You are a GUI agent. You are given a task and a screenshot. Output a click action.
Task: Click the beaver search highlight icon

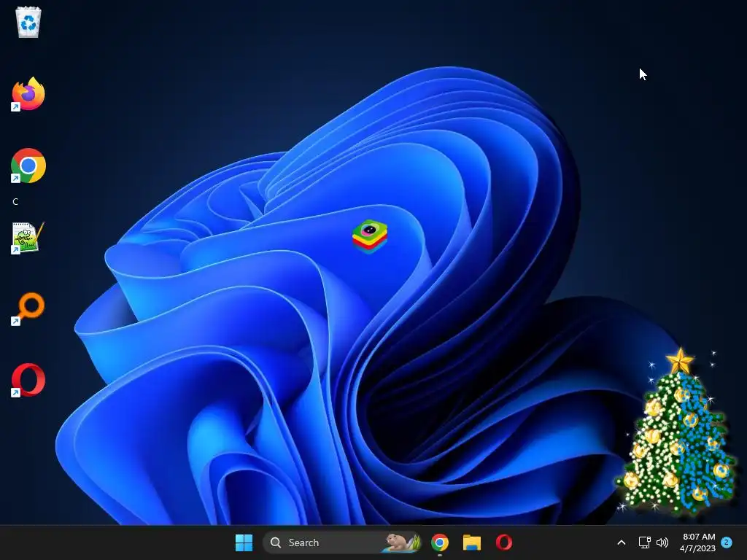click(401, 542)
